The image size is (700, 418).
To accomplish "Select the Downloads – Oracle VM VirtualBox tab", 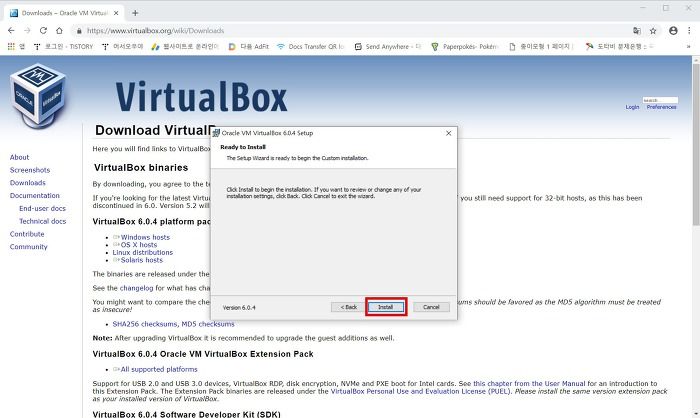I will (65, 13).
